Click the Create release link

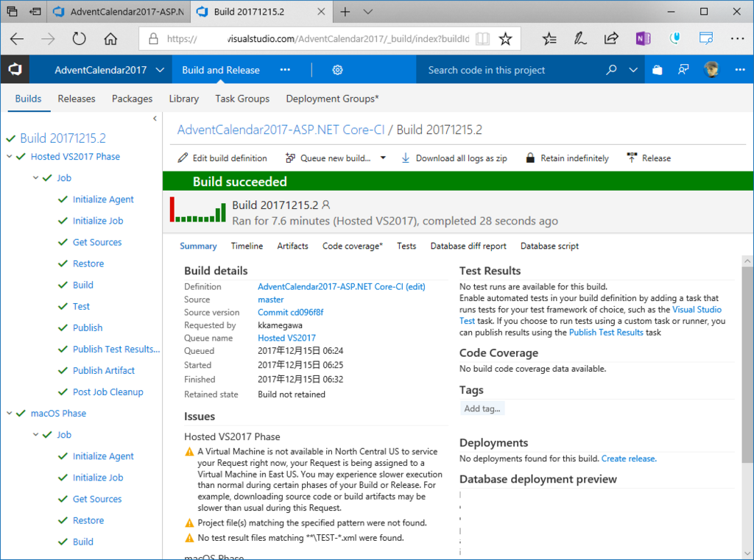point(629,458)
